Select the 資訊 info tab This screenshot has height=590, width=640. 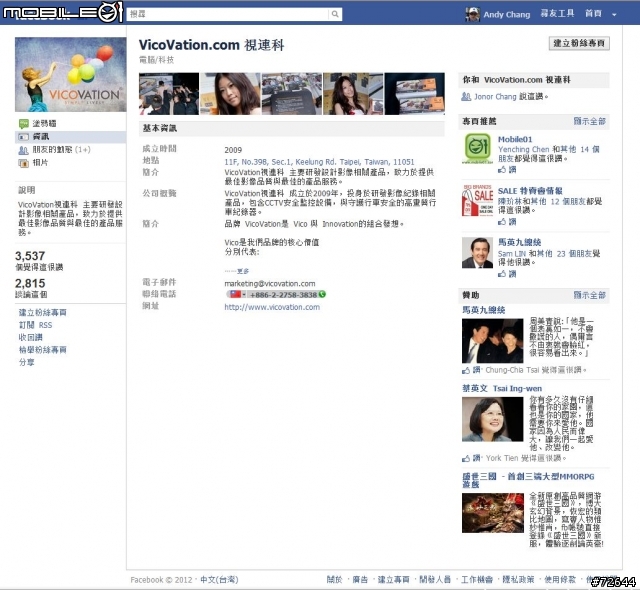(70, 137)
